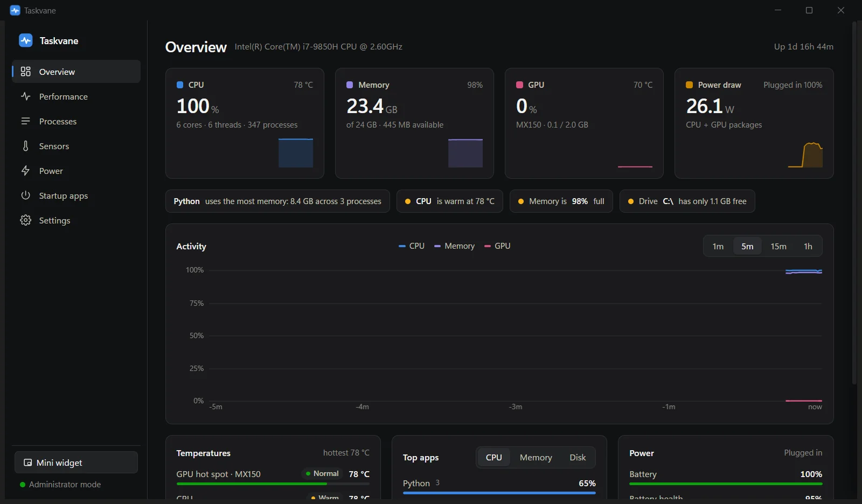Screen dimensions: 862x504
Task: Go to the Sensors page
Action: (76, 146)
